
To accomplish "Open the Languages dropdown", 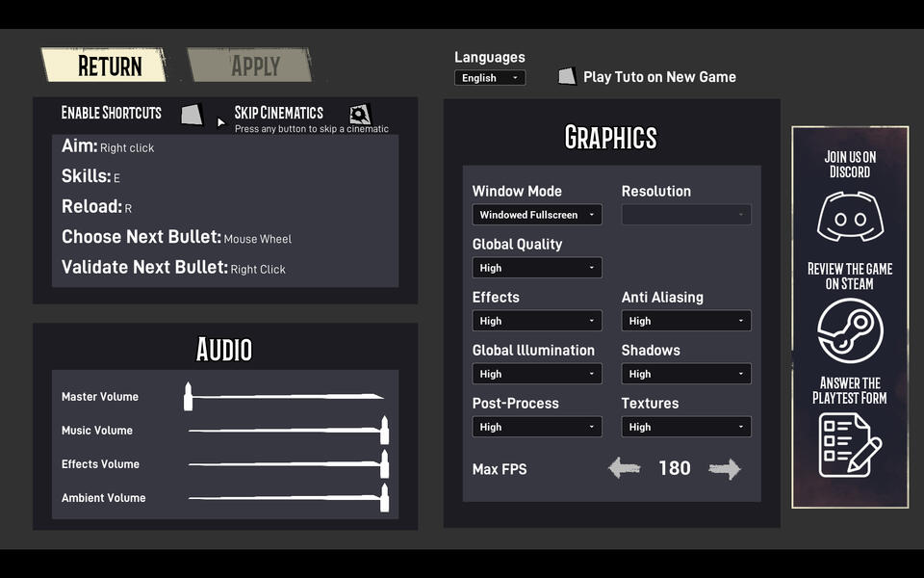I will (489, 77).
